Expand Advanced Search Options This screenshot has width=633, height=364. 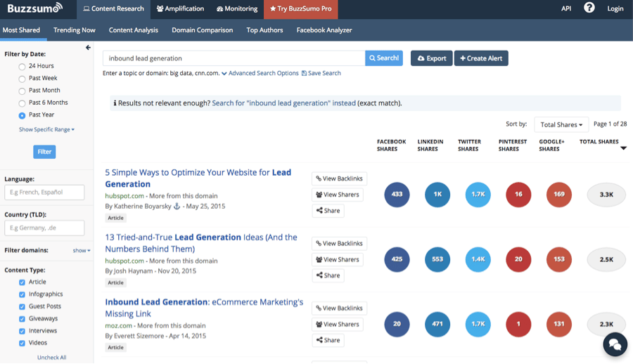point(260,73)
